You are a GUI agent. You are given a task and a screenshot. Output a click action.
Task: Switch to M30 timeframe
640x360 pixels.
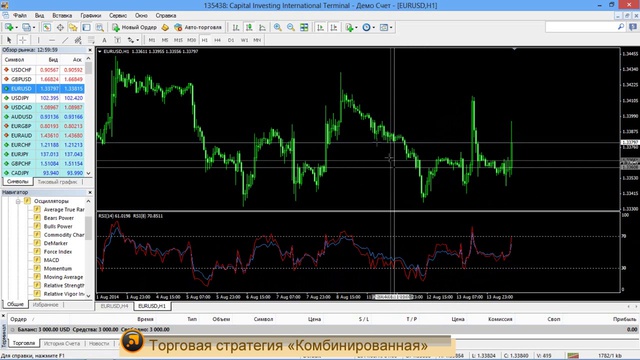point(191,40)
